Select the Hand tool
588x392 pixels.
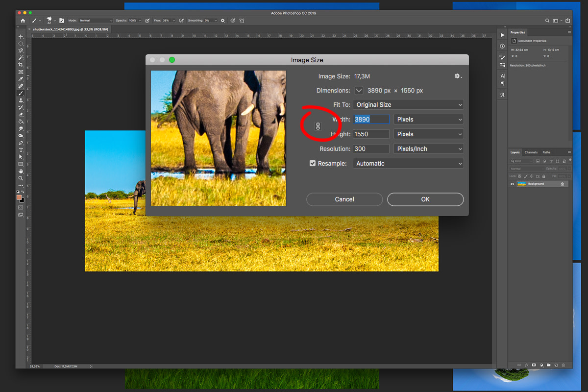pyautogui.click(x=21, y=171)
